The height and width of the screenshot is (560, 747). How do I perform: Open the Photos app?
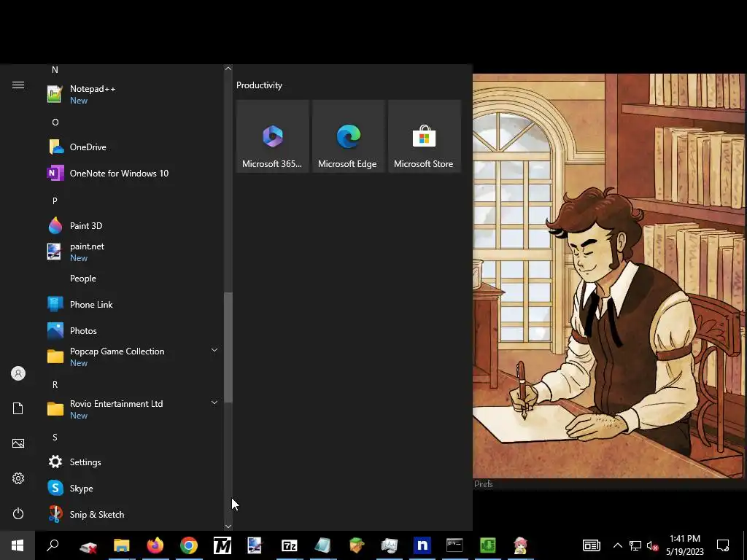pos(133,330)
